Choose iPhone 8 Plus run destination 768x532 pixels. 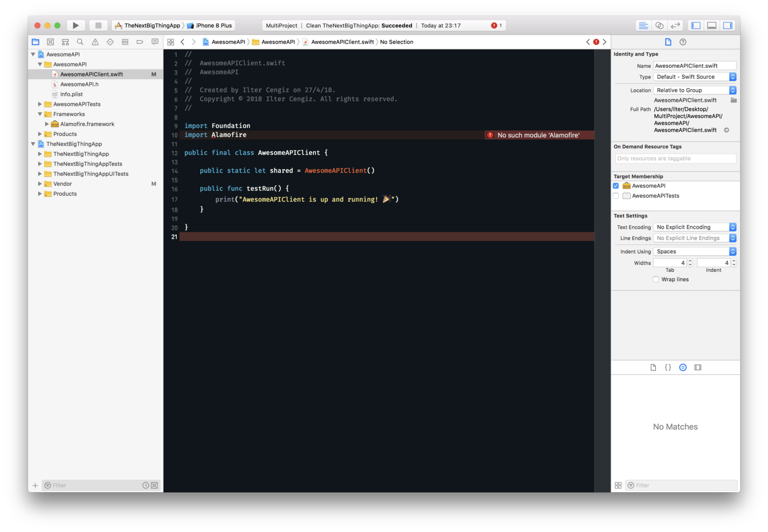(210, 25)
